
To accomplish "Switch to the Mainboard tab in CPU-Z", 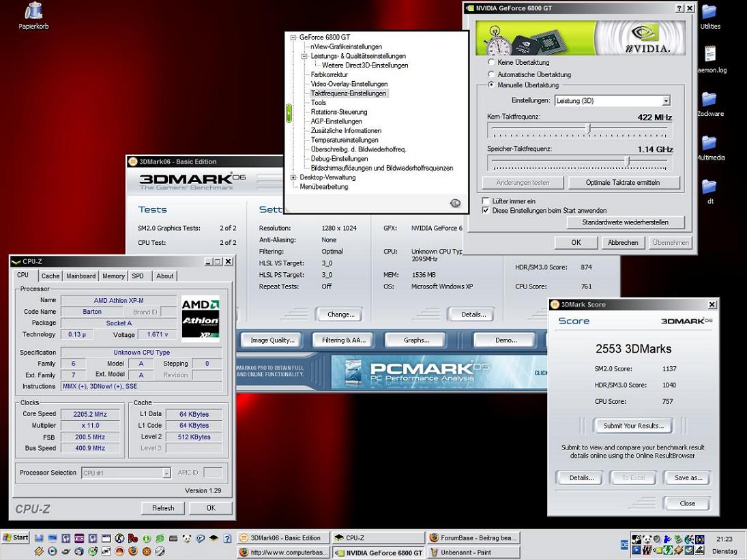I will pyautogui.click(x=80, y=276).
